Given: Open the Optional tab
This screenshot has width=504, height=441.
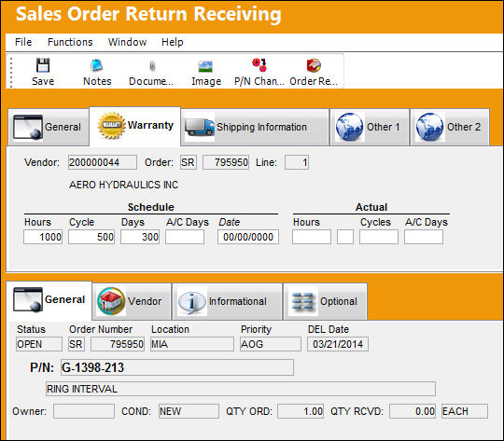Looking at the screenshot, I should tap(325, 301).
